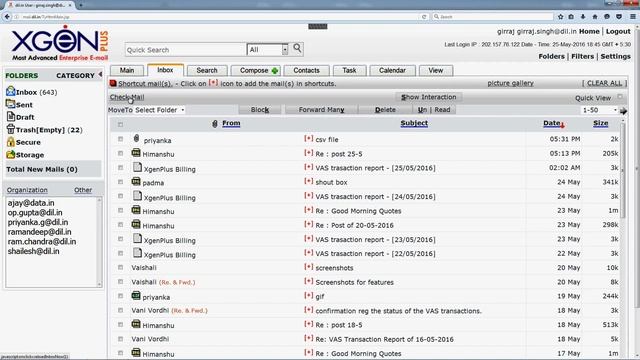Check the box for Re : post 25-5
640x360 pixels.
pyautogui.click(x=120, y=153)
